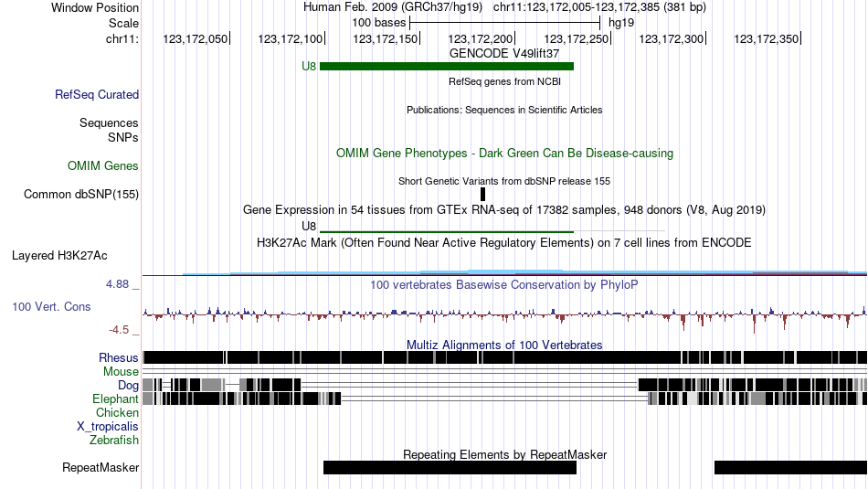This screenshot has width=868, height=489.
Task: Click the dbSNP variant black marker
Action: tap(482, 194)
